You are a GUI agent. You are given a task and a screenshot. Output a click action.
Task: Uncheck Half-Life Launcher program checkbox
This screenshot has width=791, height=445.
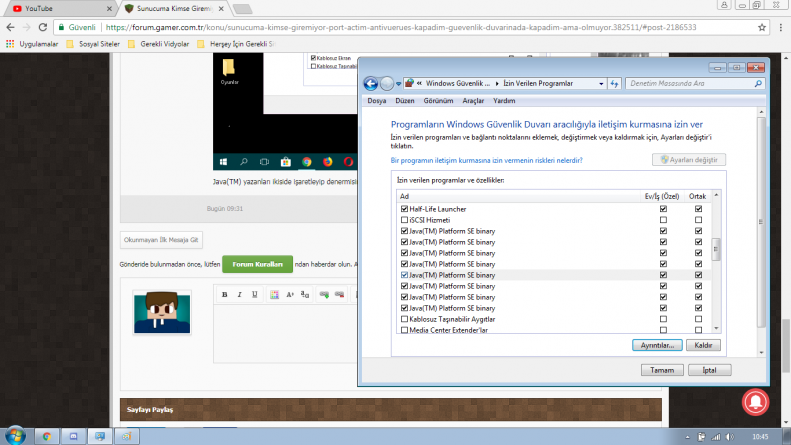(x=404, y=209)
